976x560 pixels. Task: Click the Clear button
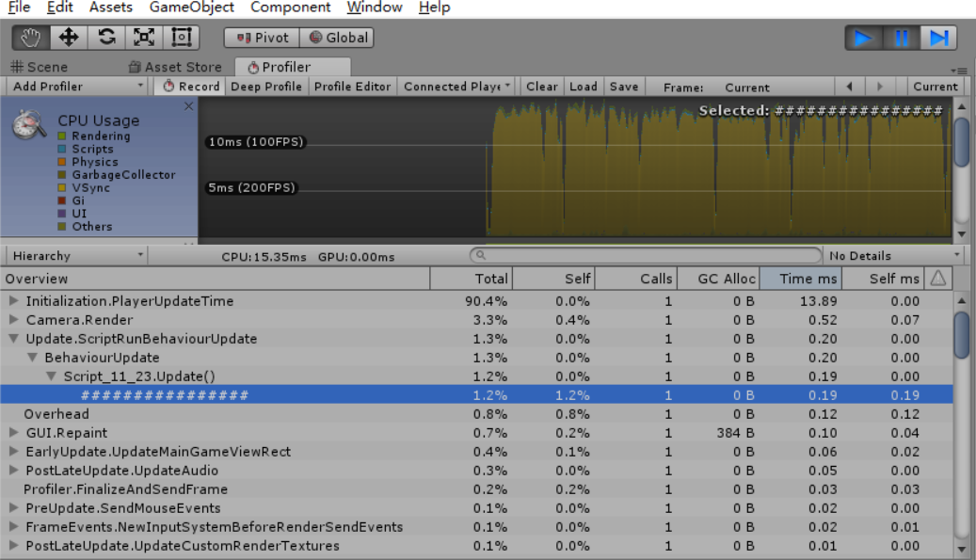tap(541, 87)
